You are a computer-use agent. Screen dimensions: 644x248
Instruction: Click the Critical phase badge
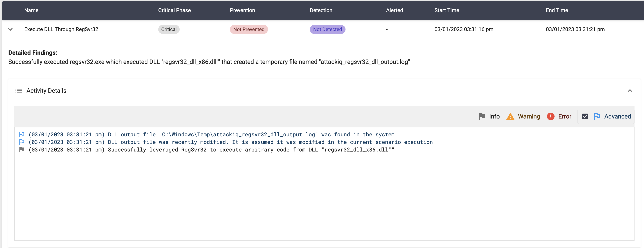[169, 30]
